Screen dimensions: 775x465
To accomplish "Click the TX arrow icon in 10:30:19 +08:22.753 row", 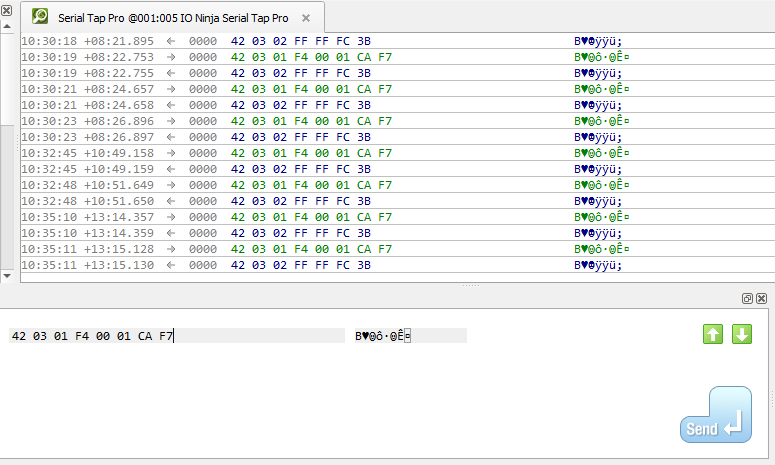I will coord(171,57).
